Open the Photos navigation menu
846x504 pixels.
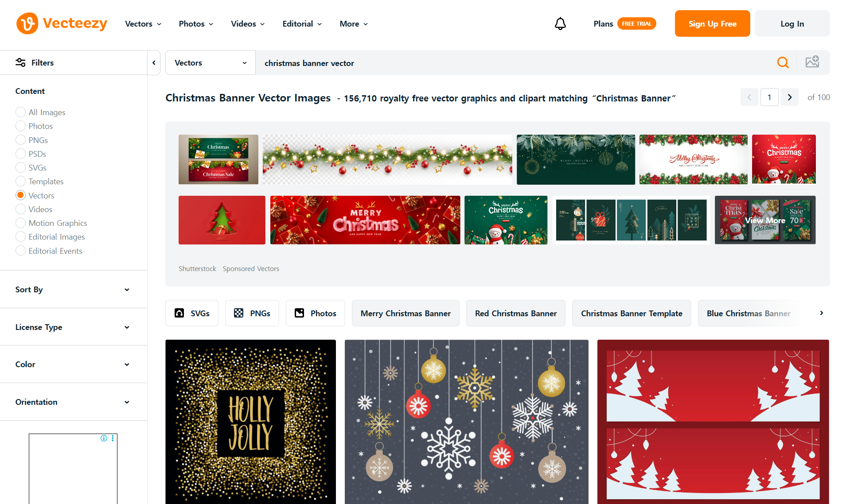196,24
